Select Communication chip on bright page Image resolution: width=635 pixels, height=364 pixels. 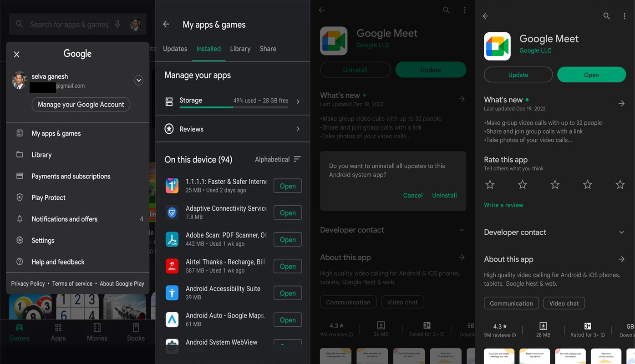click(x=511, y=303)
